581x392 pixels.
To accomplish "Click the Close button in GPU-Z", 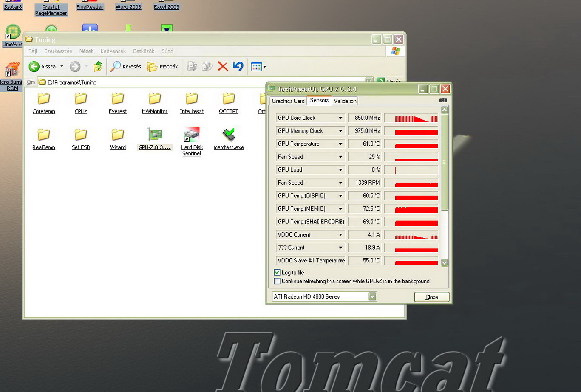I will point(432,297).
